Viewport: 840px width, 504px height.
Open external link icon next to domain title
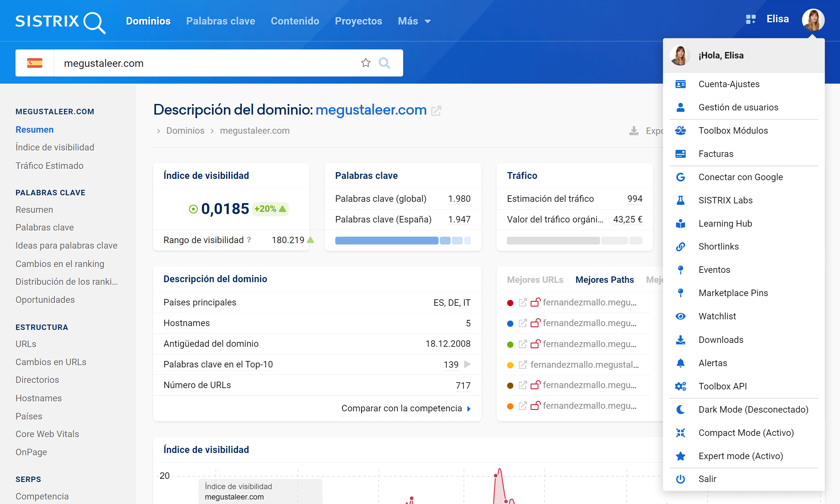pos(436,111)
